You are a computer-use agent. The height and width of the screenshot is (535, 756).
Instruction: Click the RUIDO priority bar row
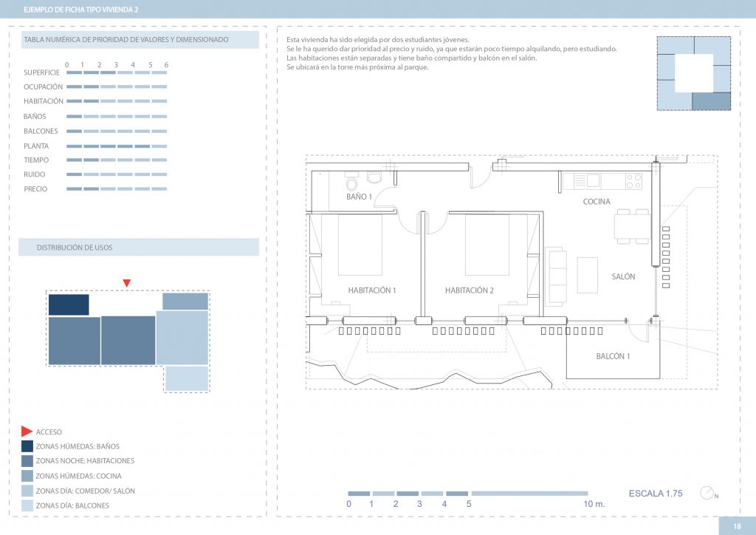[x=117, y=174]
